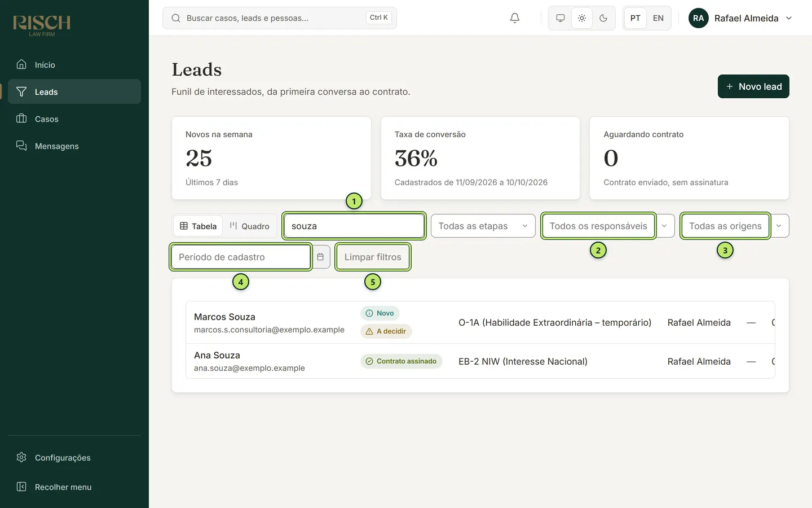The image size is (812, 508).
Task: Click the Novo status badge
Action: point(380,313)
